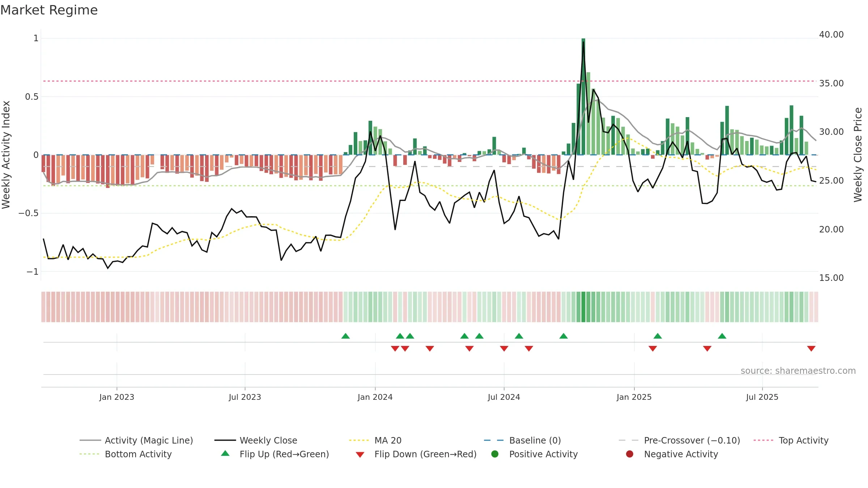
Task: Click the 40.00 price axis tick
Action: (x=831, y=35)
